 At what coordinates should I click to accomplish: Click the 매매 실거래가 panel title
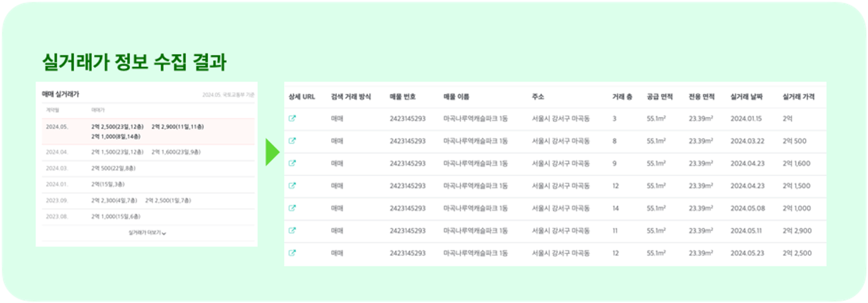(60, 94)
